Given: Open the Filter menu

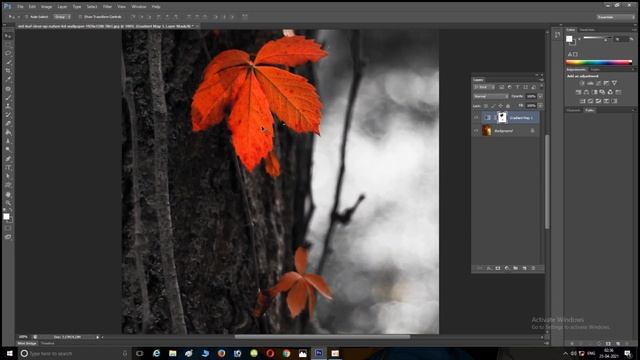Looking at the screenshot, I should point(107,7).
